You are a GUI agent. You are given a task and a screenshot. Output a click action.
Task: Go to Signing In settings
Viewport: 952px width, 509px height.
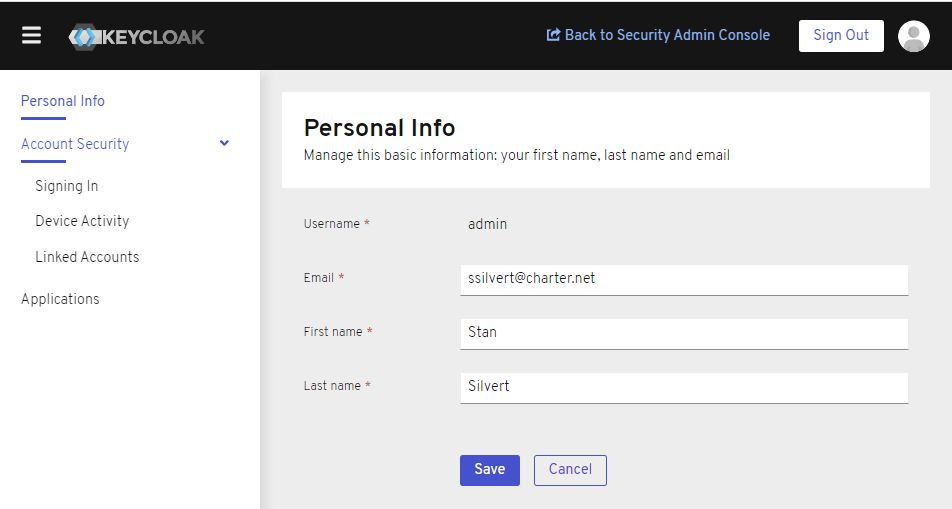(x=67, y=186)
